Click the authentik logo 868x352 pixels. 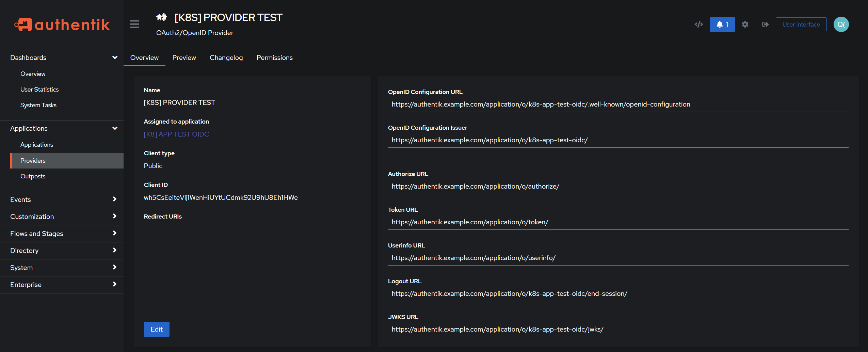62,25
